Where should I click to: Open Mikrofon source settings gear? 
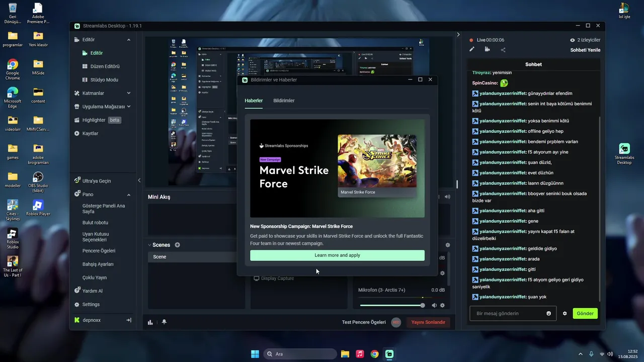442,305
